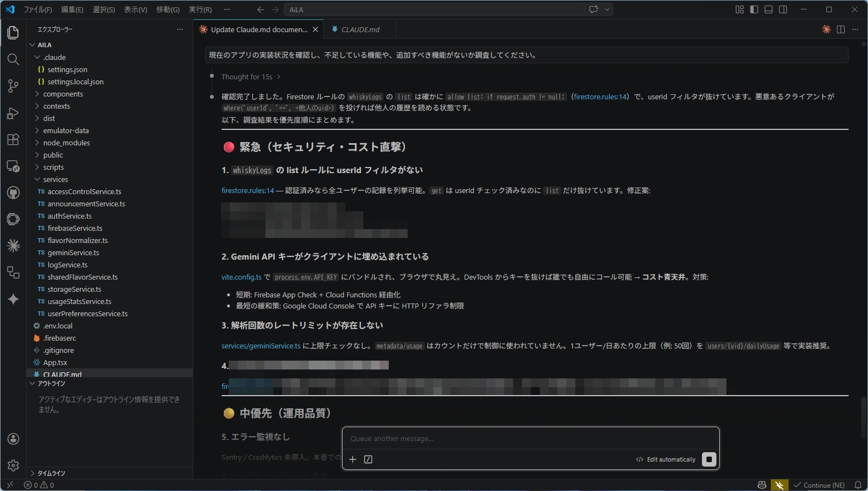
Task: Open the Run menu (実行)
Action: click(x=200, y=9)
